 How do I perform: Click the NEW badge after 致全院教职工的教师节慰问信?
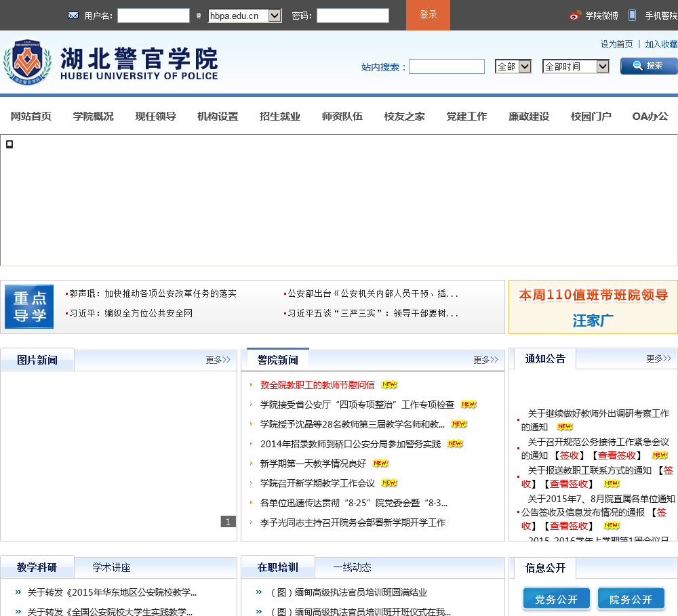click(389, 384)
